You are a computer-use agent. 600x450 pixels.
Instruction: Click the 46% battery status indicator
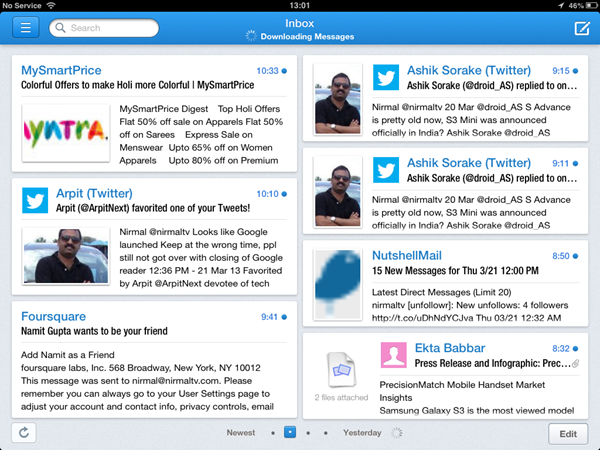(x=583, y=5)
